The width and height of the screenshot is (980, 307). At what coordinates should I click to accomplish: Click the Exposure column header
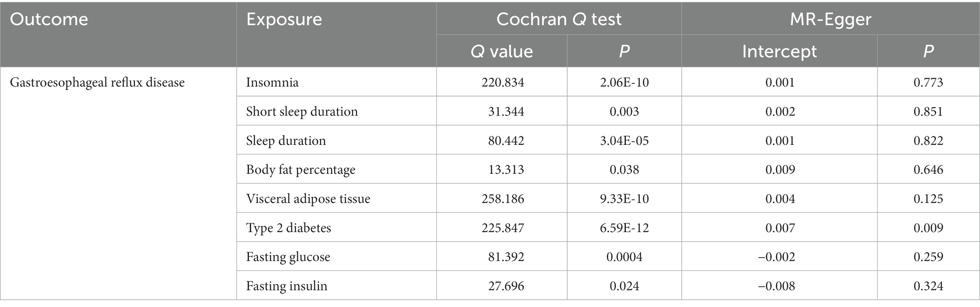pyautogui.click(x=284, y=19)
